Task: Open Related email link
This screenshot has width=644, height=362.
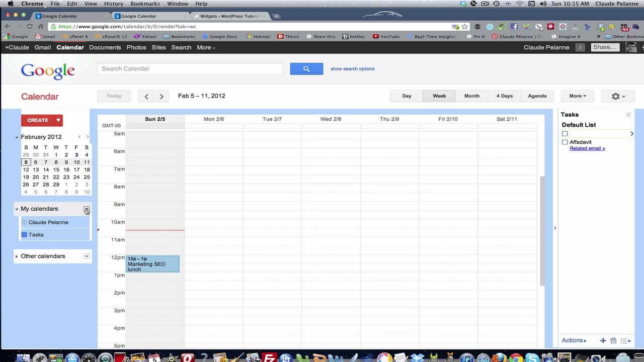Action: (587, 148)
